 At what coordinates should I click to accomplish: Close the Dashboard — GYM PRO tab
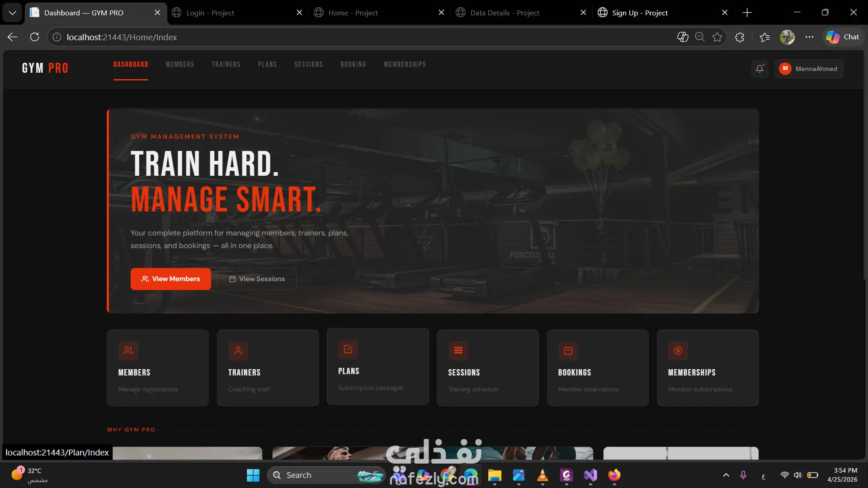[157, 13]
